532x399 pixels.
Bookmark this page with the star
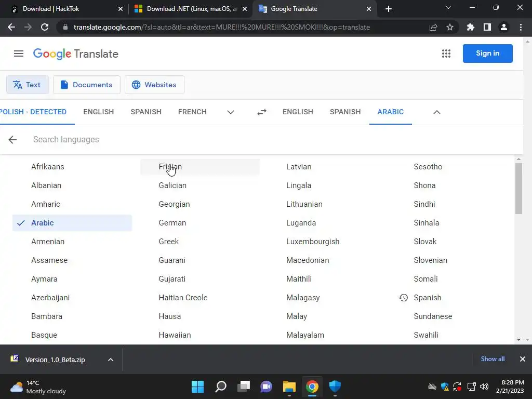pyautogui.click(x=450, y=27)
